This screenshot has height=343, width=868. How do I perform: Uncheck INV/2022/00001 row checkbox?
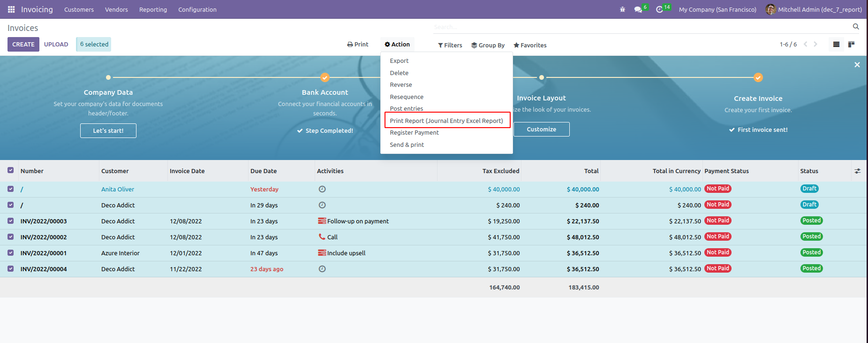[x=10, y=252]
